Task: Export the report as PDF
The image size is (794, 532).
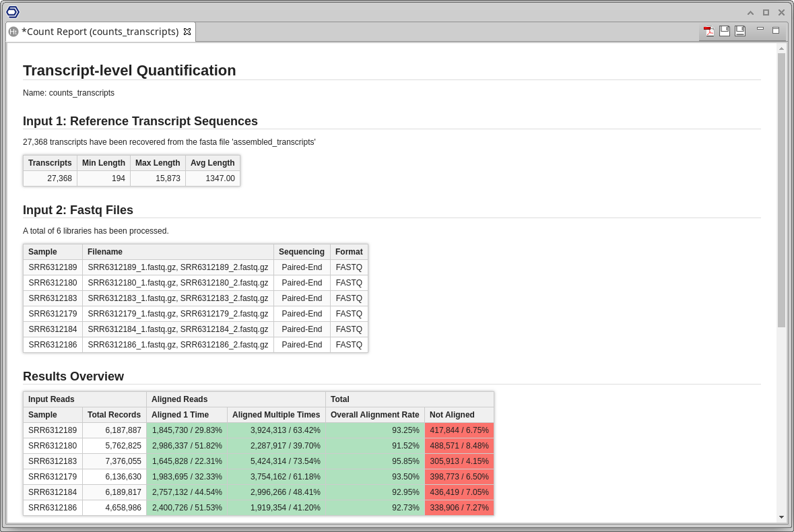Action: point(709,31)
